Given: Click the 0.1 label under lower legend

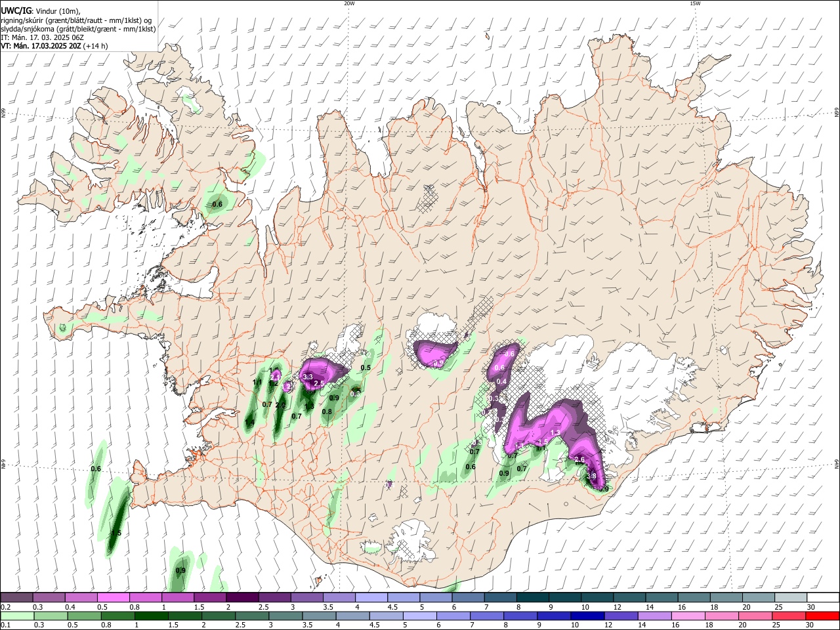Looking at the screenshot, I should 5,625.
